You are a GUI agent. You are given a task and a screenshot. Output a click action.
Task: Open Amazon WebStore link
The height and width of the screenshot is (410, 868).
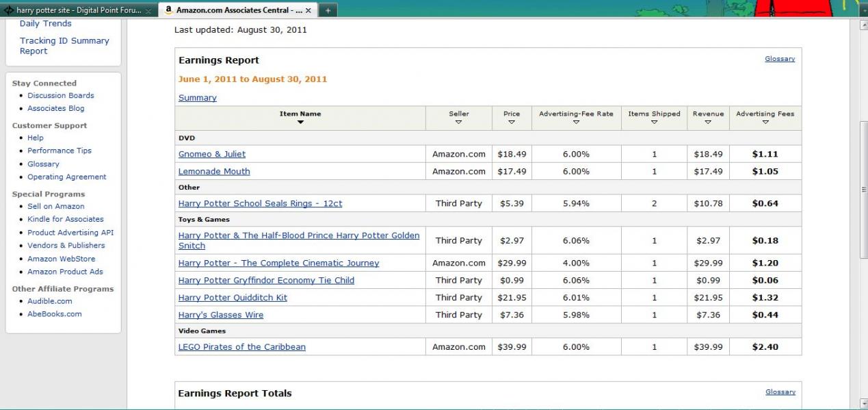tap(62, 259)
